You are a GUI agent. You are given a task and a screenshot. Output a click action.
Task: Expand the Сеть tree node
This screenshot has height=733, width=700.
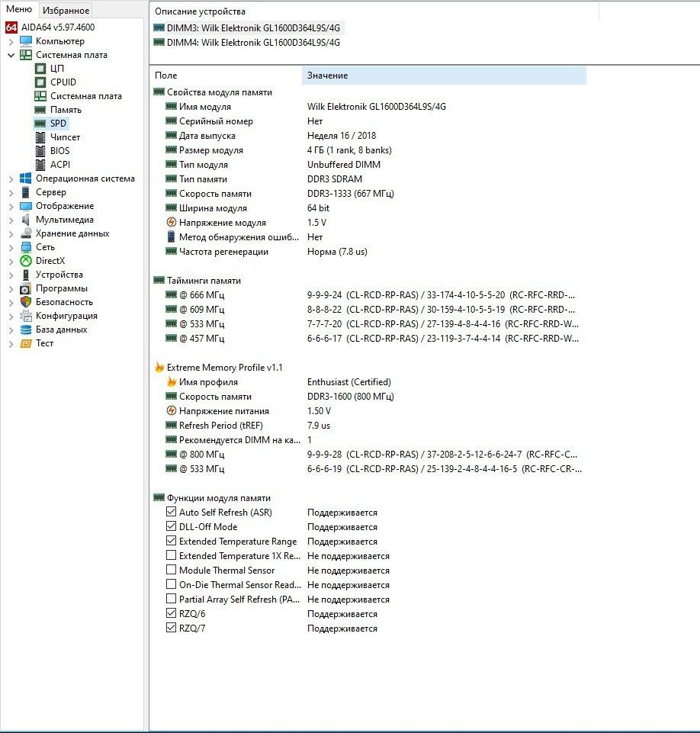(x=11, y=247)
